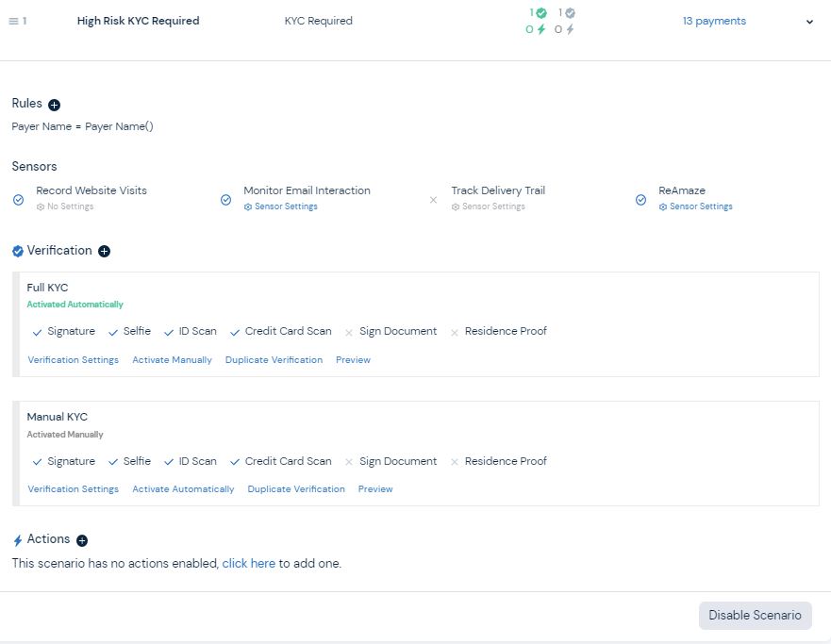Click the lightning bolt icon beside Actions
The width and height of the screenshot is (831, 644).
pos(16,538)
